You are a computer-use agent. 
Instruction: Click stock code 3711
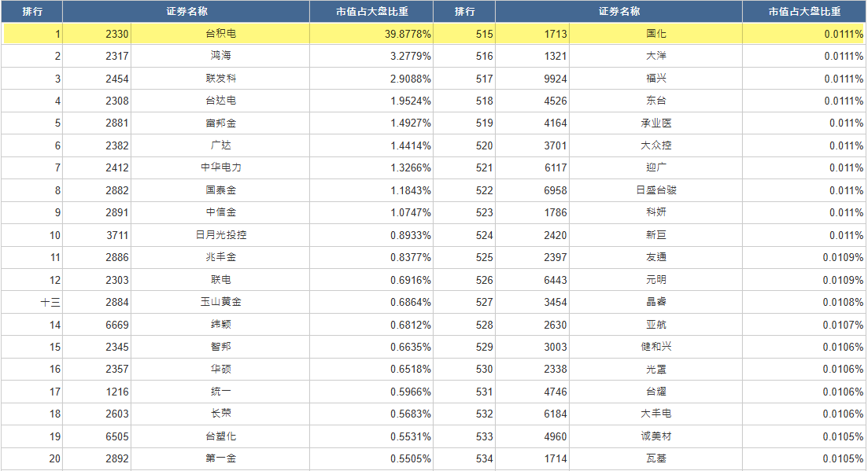click(x=116, y=236)
